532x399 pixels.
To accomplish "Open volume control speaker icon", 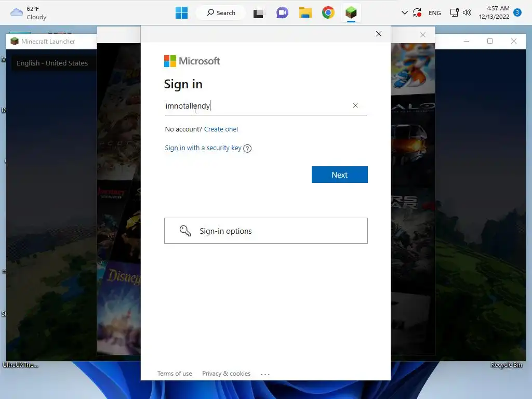I will coord(467,13).
